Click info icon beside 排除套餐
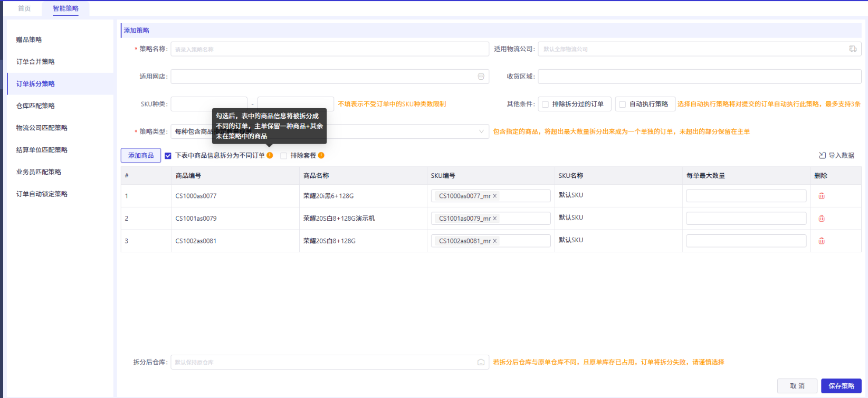 [x=321, y=155]
